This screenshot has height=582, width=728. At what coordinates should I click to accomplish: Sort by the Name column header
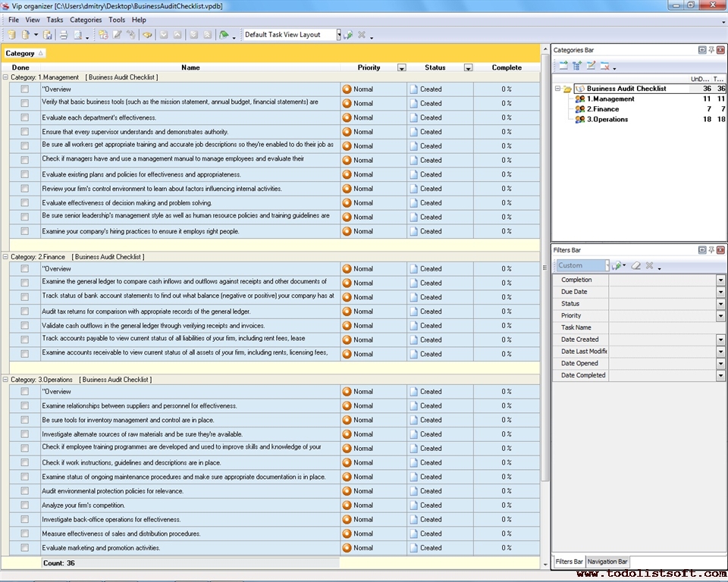point(190,67)
